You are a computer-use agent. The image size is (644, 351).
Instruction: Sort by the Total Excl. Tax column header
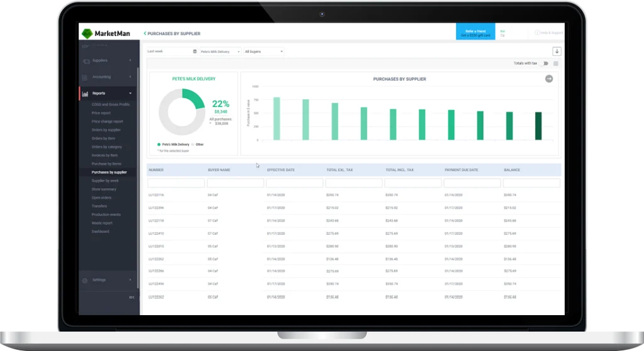pos(339,170)
